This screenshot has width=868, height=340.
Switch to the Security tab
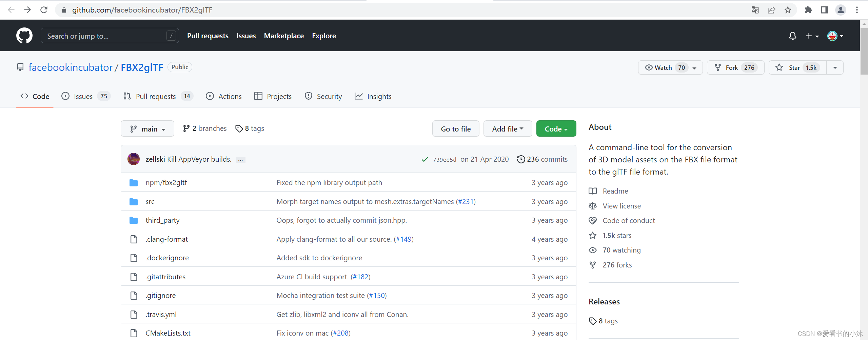coord(323,96)
